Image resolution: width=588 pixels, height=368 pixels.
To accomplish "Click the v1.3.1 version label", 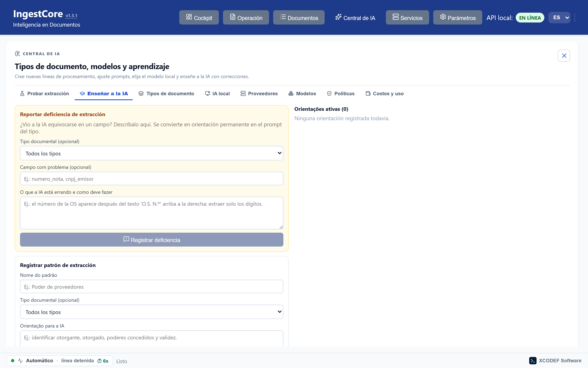I will pos(71,16).
